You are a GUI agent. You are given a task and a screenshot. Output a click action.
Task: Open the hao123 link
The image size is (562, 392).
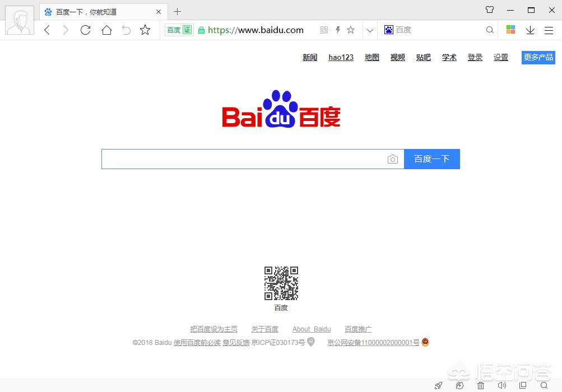[341, 57]
